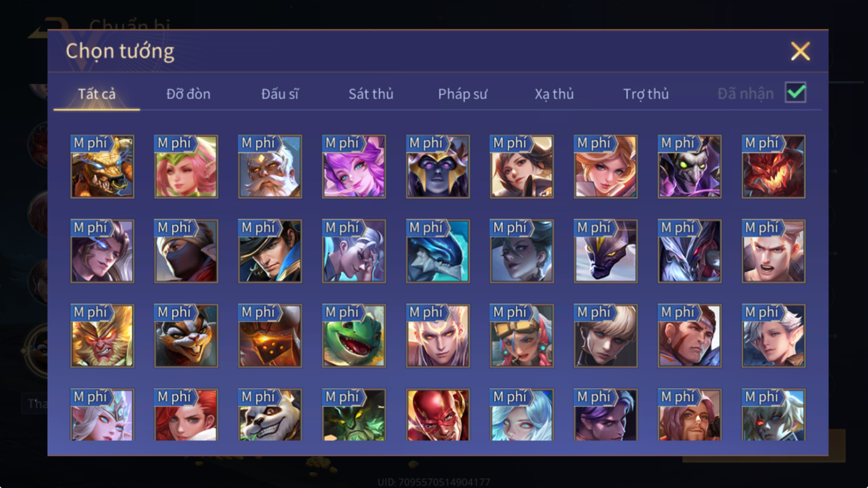Choose the panda hero chewing bamboo
This screenshot has height=488, width=868.
click(270, 415)
